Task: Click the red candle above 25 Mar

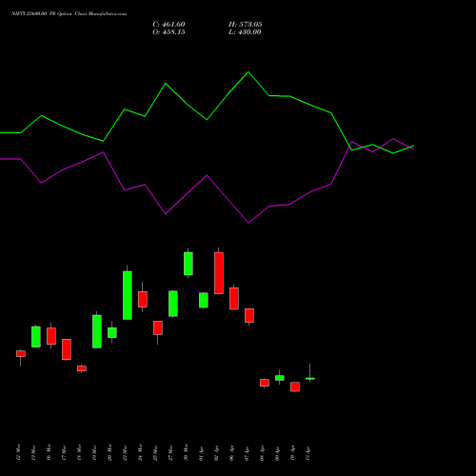Action: pos(158,327)
